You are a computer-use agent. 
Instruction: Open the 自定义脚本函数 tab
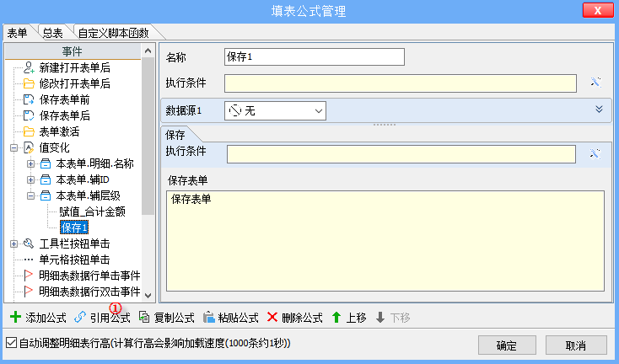click(x=114, y=33)
